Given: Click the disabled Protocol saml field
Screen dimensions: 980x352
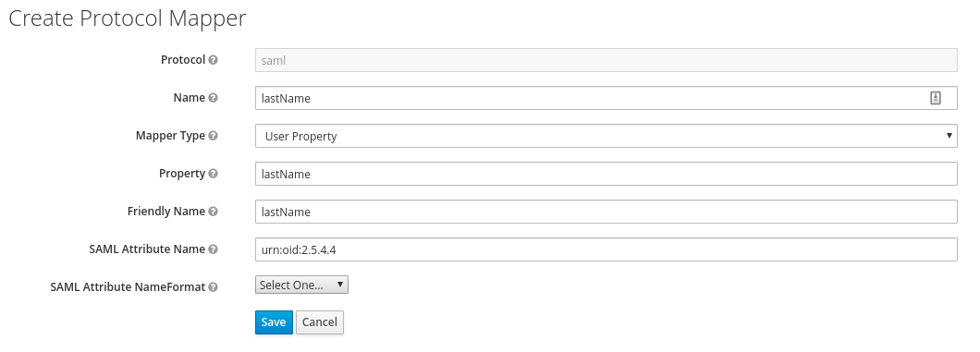Looking at the screenshot, I should pos(606,61).
